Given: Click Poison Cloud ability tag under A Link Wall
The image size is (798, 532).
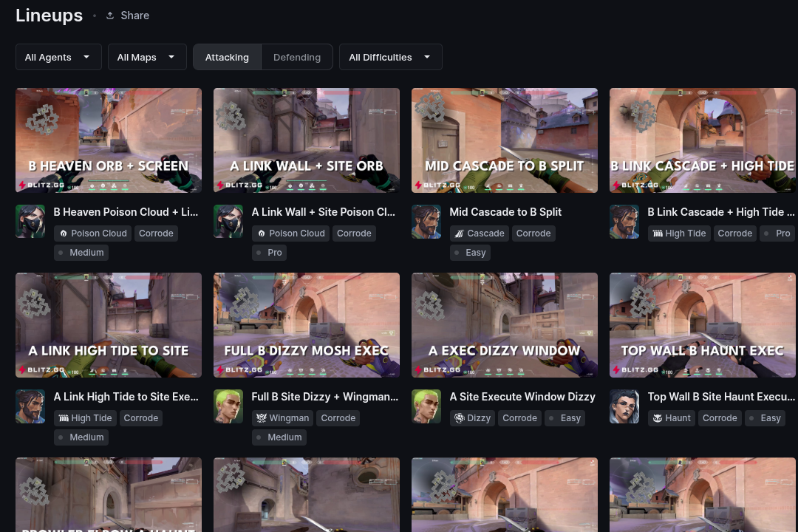Looking at the screenshot, I should click(x=290, y=233).
